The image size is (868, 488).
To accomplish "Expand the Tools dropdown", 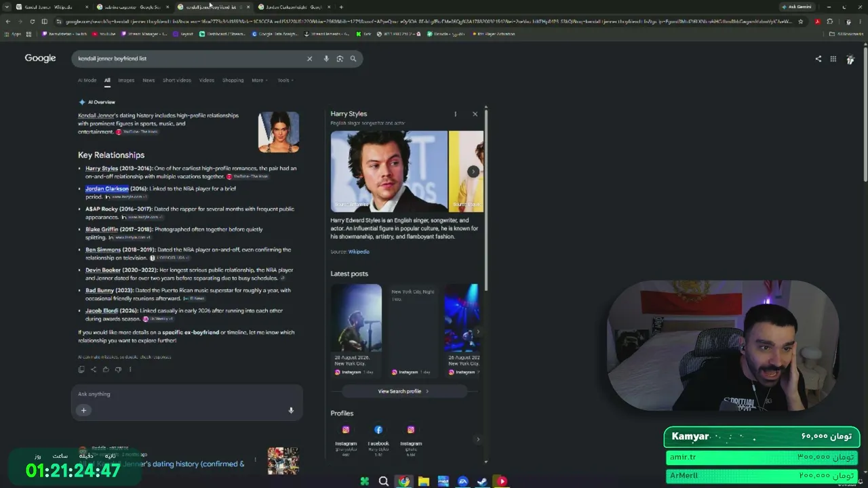I will [285, 80].
